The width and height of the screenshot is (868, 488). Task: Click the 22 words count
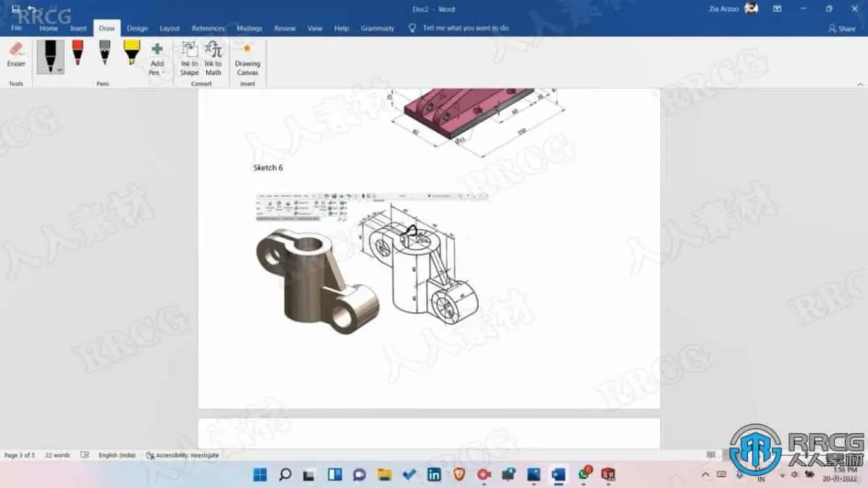point(58,455)
